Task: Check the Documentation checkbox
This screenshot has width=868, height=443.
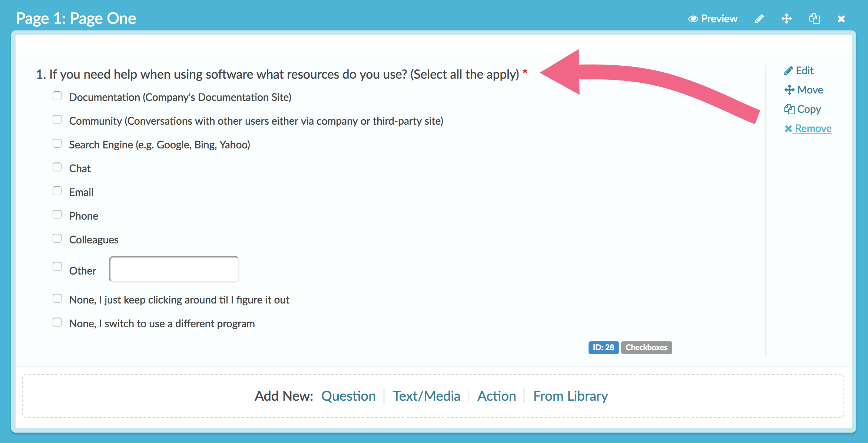Action: click(x=57, y=96)
